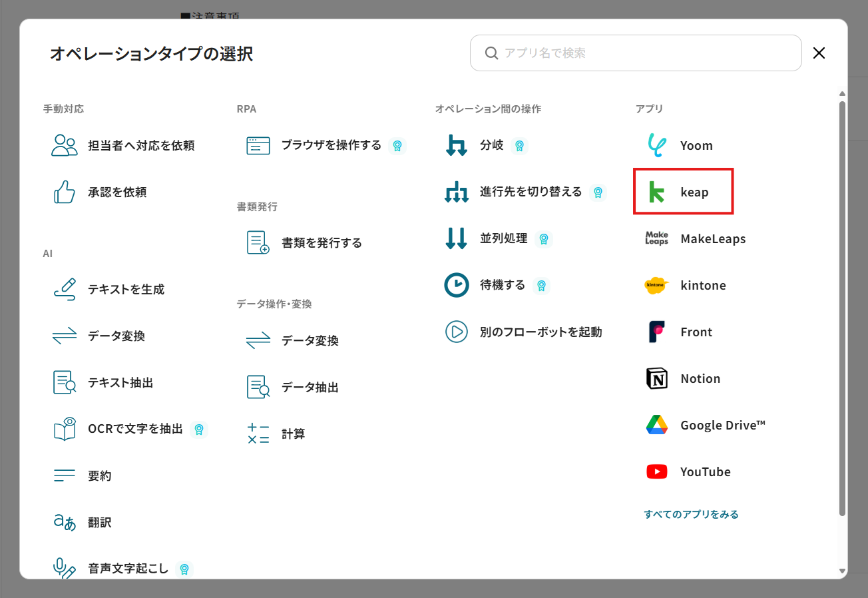The image size is (868, 598).
Task: Select the kintone cloud icon
Action: [x=657, y=285]
